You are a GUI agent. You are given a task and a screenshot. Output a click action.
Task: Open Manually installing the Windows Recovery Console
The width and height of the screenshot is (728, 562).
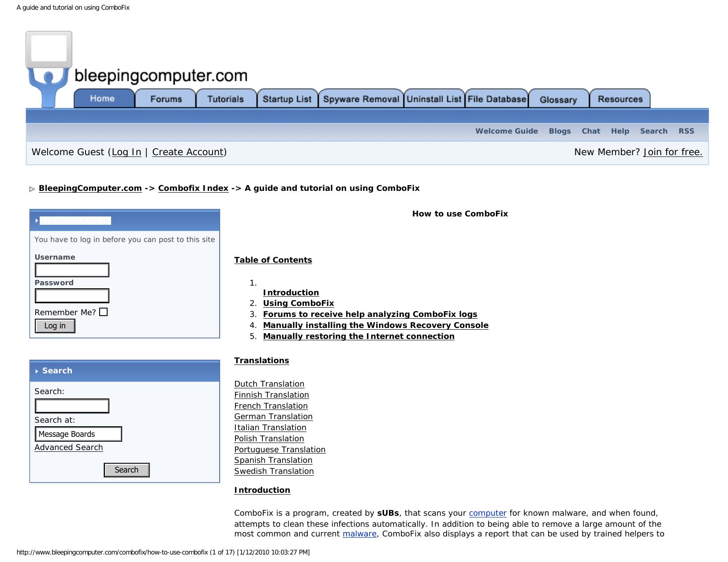(x=376, y=325)
